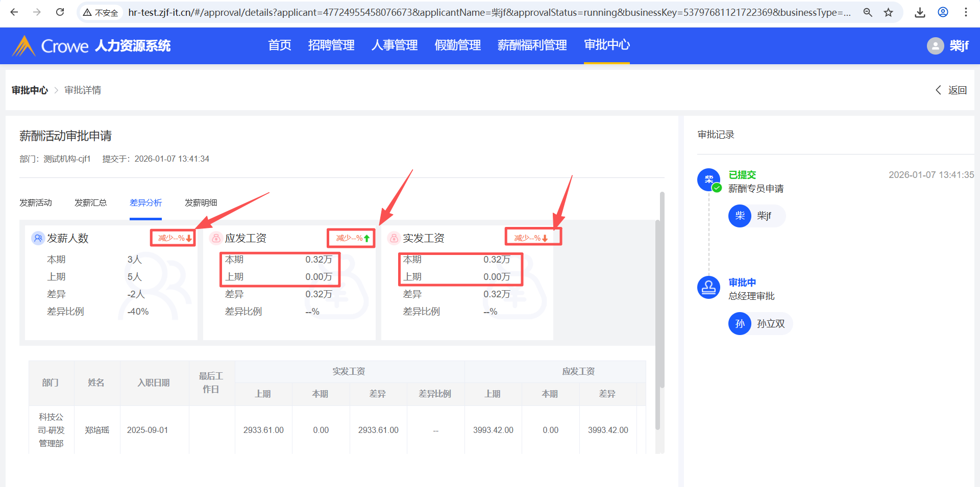
Task: Click the 2025-09-01 date cell
Action: click(x=148, y=430)
